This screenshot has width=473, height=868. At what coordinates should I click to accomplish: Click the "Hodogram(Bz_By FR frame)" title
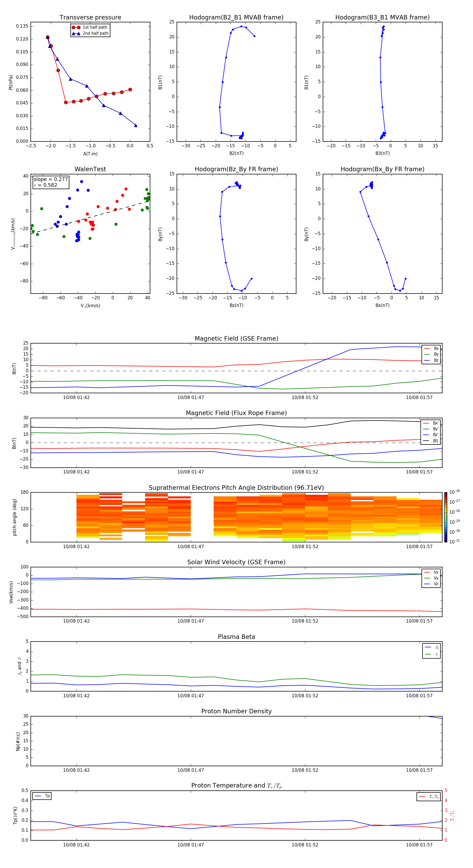(x=236, y=169)
